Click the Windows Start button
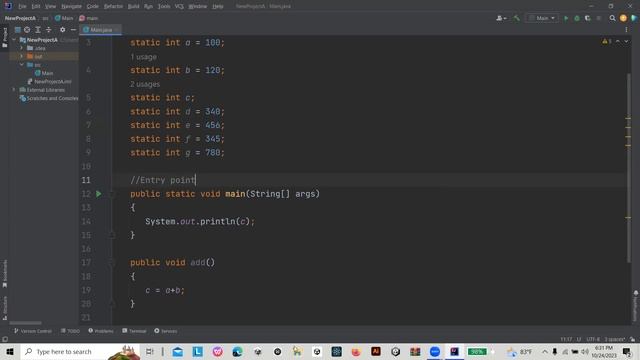The width and height of the screenshot is (640, 360). (10, 351)
